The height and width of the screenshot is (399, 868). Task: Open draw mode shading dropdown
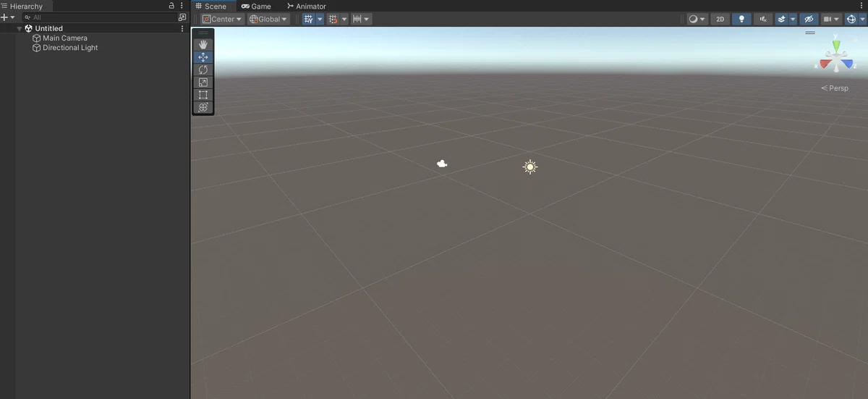click(697, 19)
